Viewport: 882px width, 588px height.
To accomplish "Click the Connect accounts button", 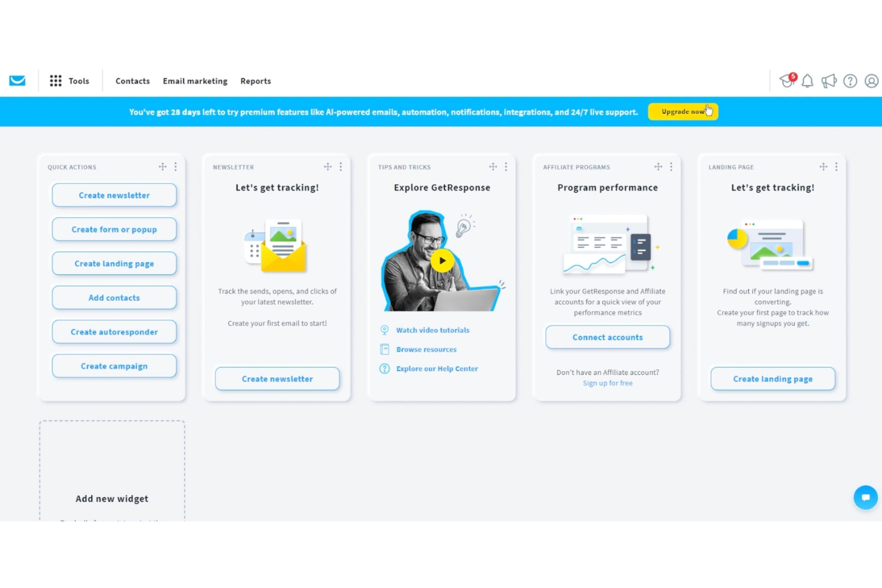I will click(608, 337).
